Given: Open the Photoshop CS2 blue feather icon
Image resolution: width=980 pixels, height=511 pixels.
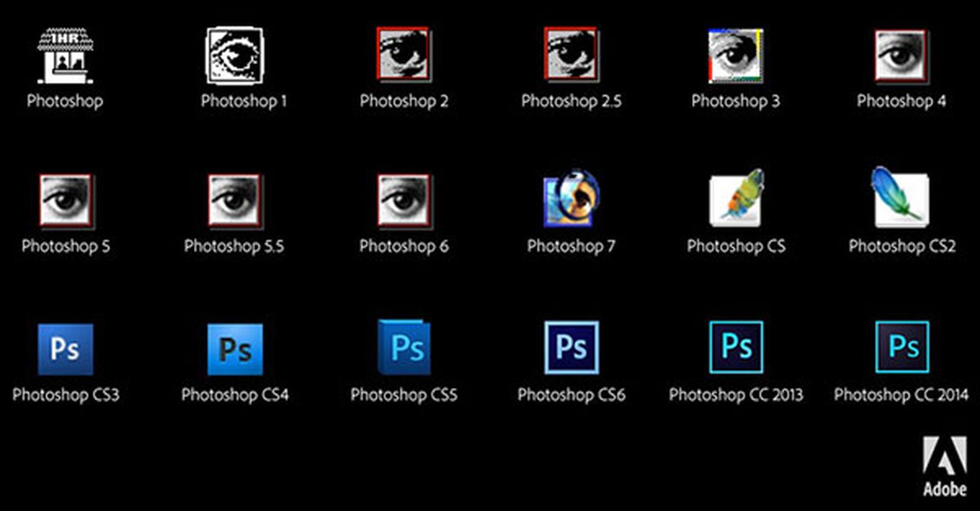Looking at the screenshot, I should tap(901, 196).
